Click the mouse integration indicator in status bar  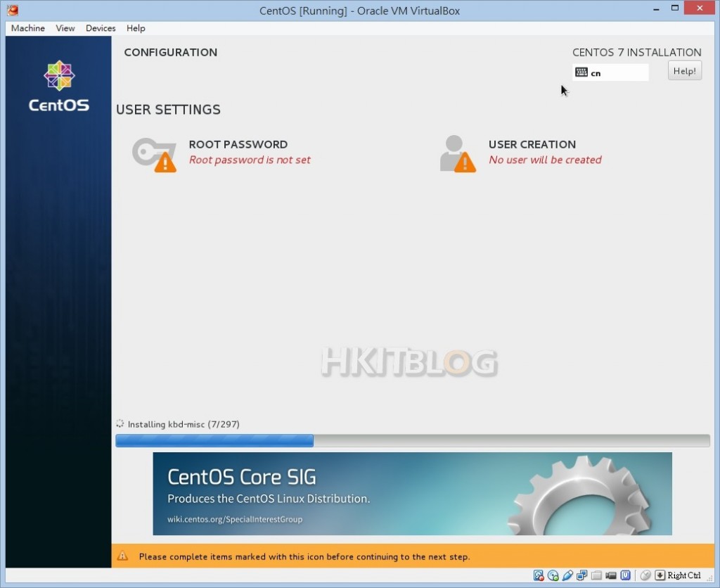[x=645, y=575]
